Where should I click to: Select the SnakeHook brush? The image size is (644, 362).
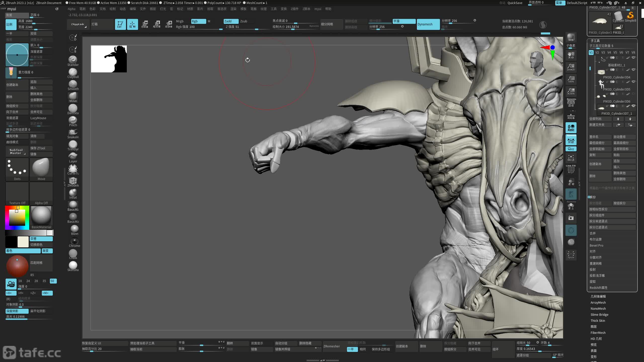pos(73,132)
